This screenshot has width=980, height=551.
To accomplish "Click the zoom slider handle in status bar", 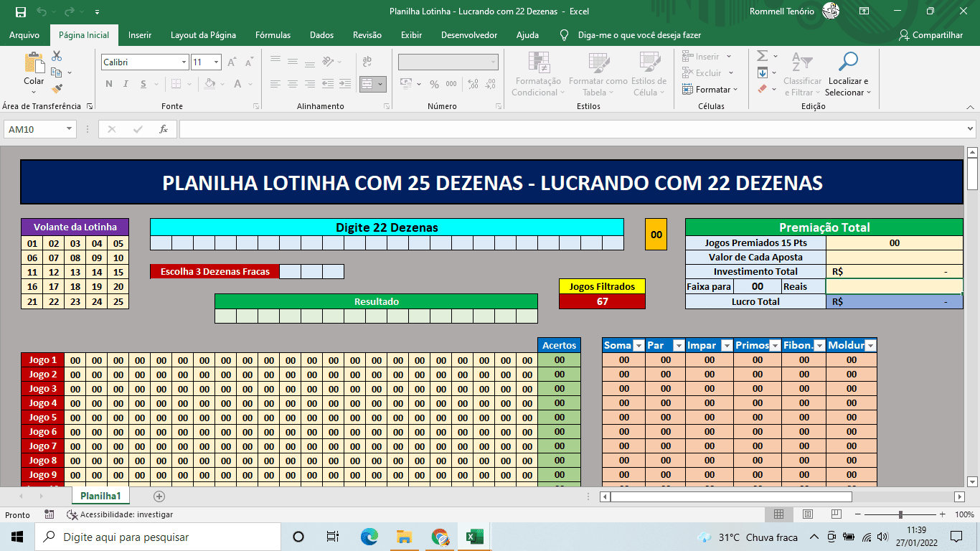I will click(x=900, y=514).
